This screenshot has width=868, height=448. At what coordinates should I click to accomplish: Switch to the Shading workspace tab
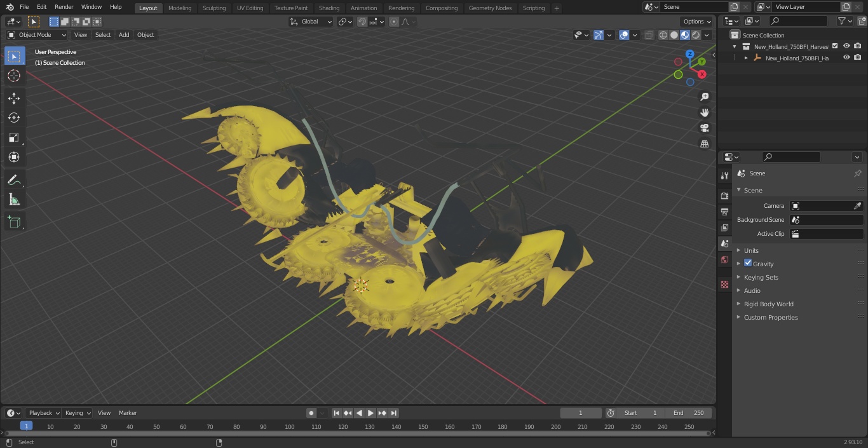click(x=329, y=8)
